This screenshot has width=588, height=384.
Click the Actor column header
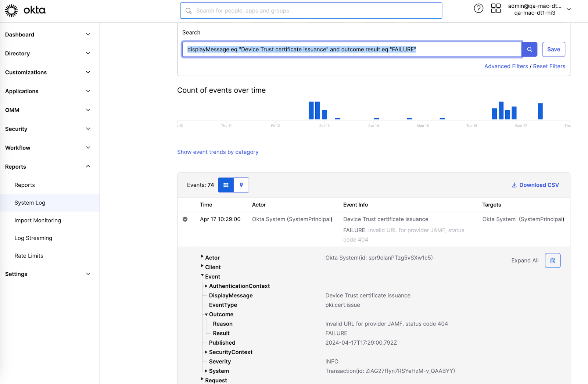pos(259,205)
